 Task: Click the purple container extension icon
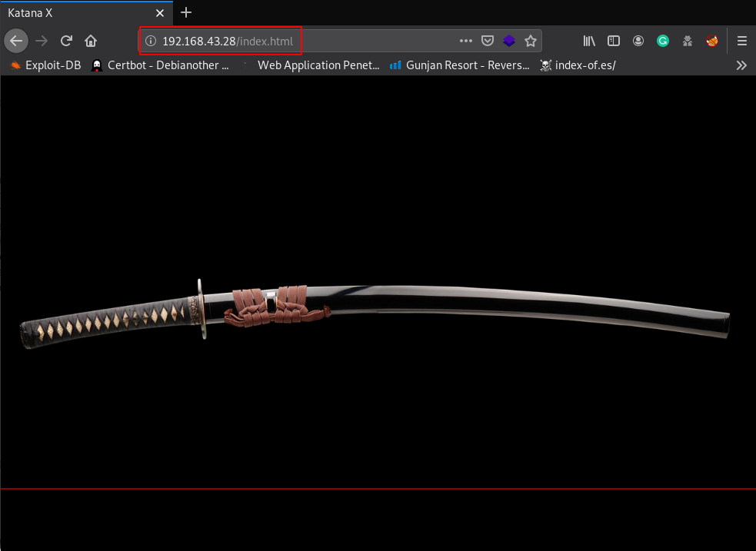[509, 41]
